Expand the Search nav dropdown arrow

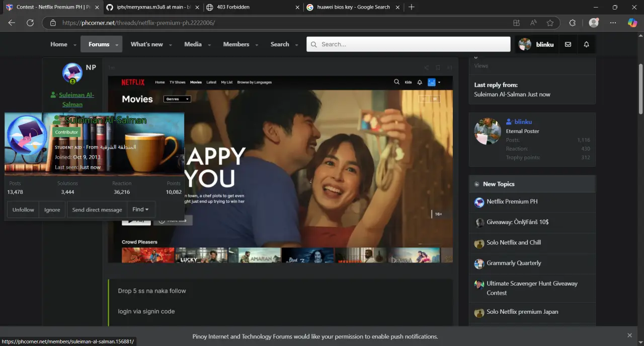[x=296, y=45]
